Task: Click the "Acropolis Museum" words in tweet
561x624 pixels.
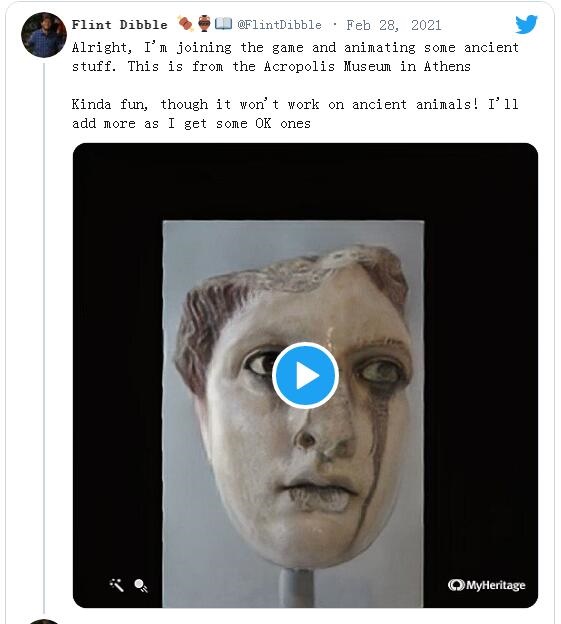Action: point(327,66)
